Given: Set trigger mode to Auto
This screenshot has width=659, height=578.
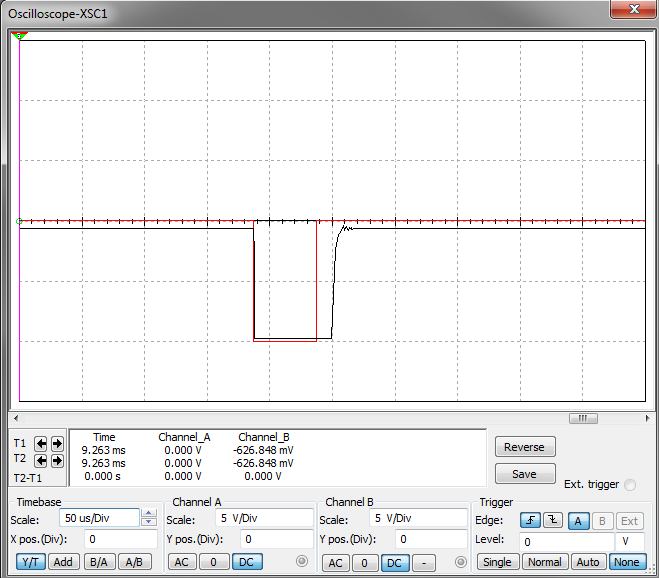Looking at the screenshot, I should (588, 562).
